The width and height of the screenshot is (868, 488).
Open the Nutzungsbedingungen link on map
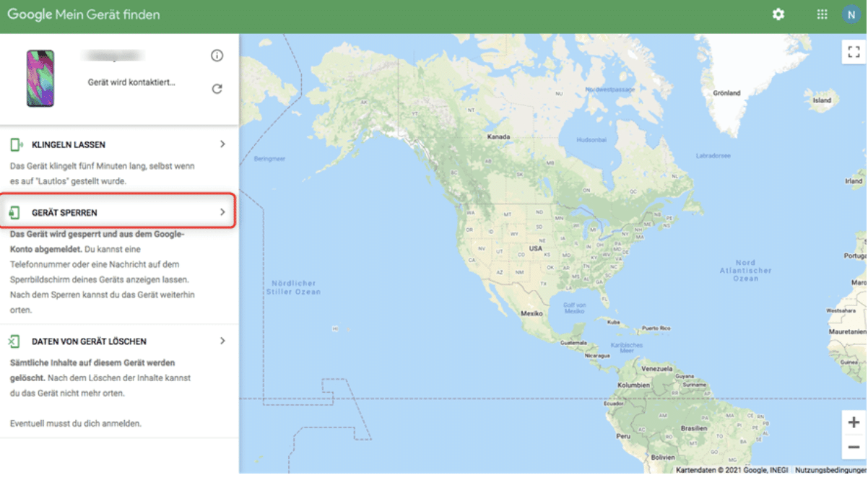point(831,470)
